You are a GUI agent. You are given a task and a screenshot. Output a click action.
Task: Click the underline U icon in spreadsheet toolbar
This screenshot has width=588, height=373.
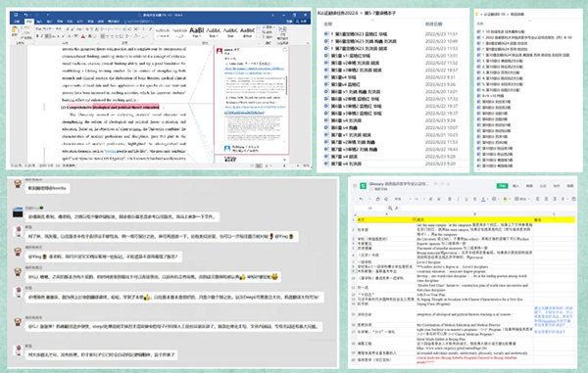[466, 199]
